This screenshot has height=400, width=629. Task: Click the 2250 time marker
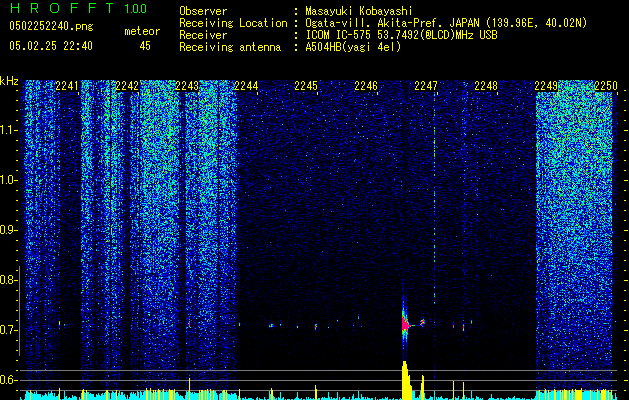tap(606, 86)
